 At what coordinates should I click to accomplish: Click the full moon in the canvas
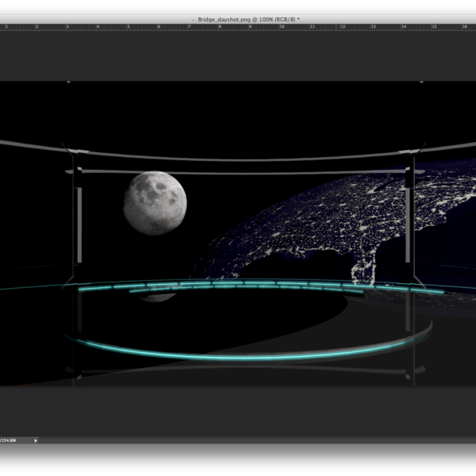point(155,204)
